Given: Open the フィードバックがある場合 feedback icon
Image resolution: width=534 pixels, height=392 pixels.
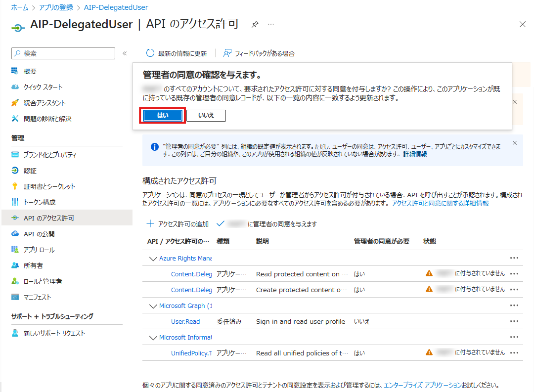Looking at the screenshot, I should (x=227, y=53).
